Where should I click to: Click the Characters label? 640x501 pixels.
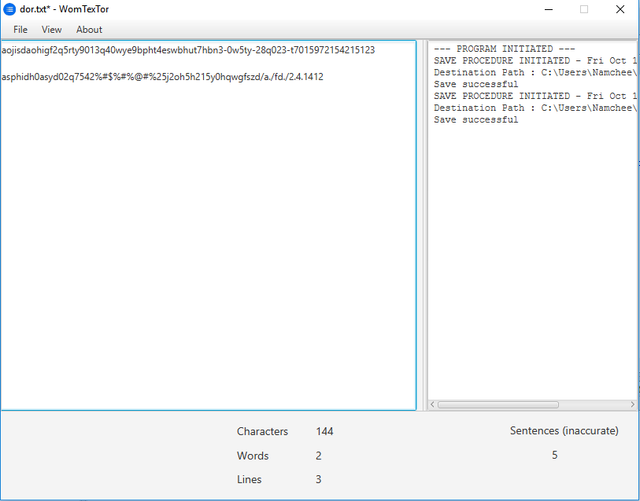point(262,432)
